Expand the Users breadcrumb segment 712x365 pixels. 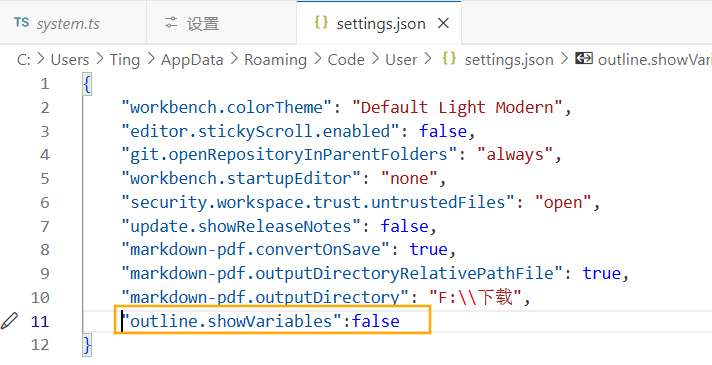coord(70,59)
